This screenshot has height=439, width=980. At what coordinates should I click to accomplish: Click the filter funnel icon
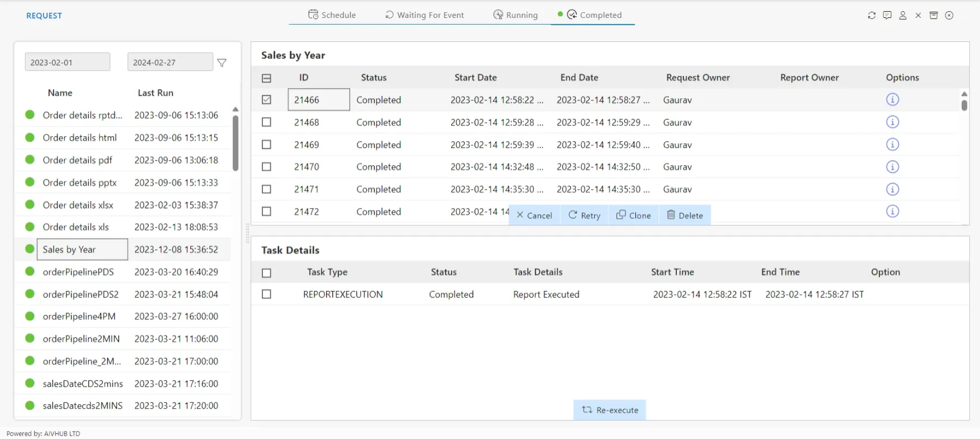222,62
